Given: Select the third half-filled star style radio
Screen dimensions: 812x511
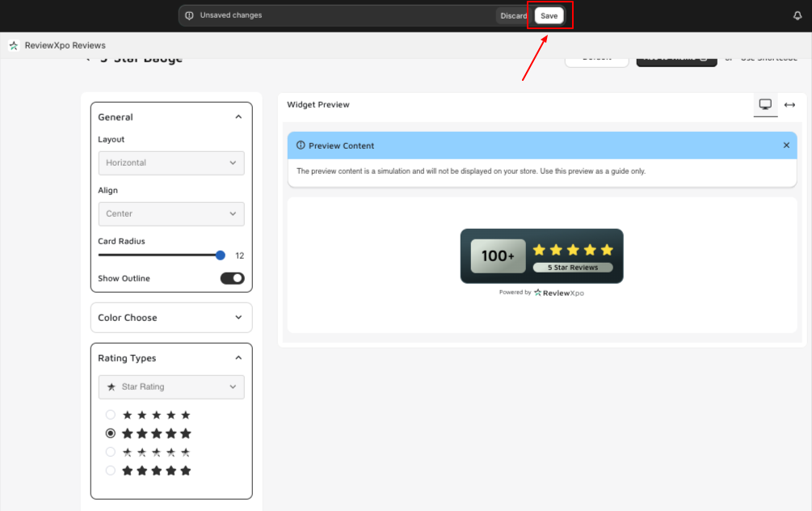Looking at the screenshot, I should pyautogui.click(x=111, y=452).
